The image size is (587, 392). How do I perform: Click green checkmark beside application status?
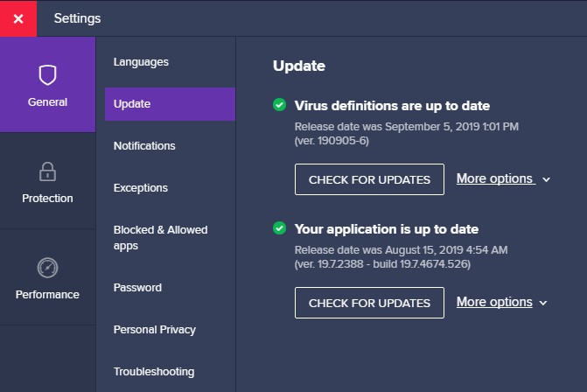point(279,228)
